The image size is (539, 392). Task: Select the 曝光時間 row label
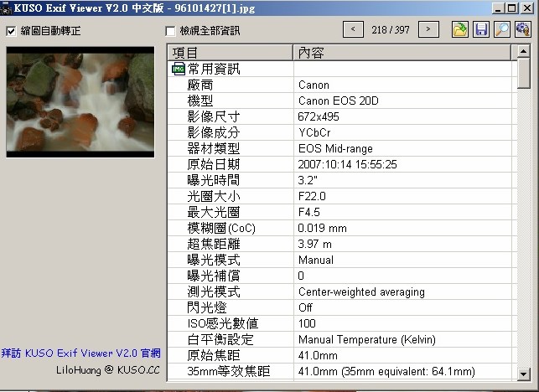coord(214,180)
